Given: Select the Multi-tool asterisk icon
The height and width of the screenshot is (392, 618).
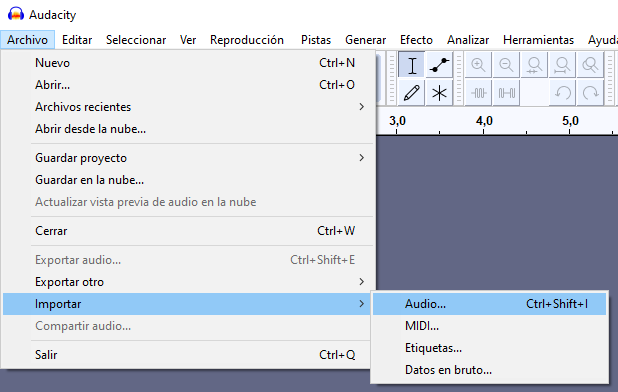Looking at the screenshot, I should click(439, 93).
